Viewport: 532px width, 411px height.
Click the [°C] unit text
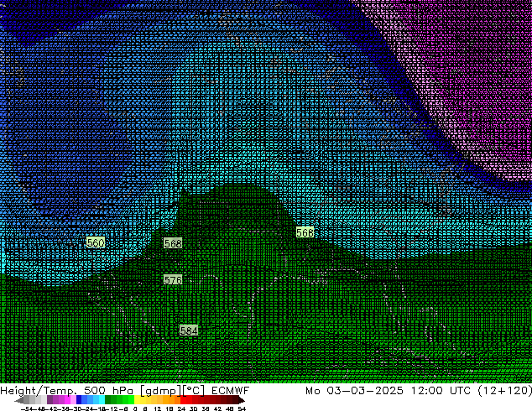point(194,391)
